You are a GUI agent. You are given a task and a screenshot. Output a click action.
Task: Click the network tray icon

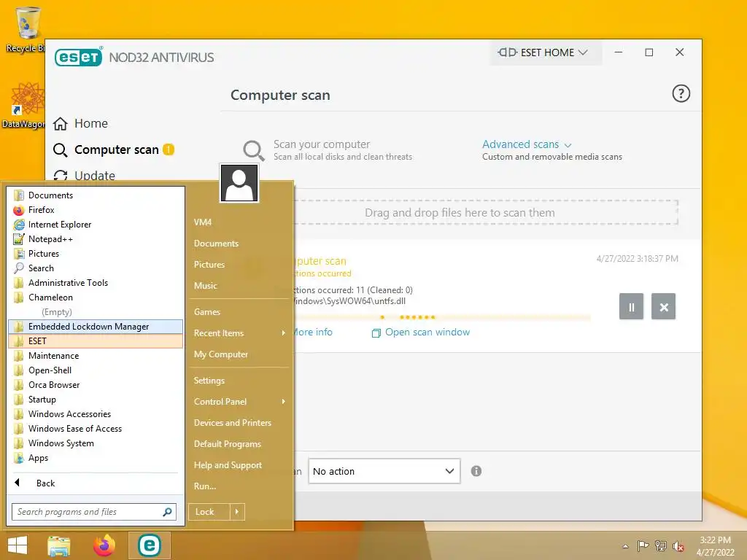(661, 546)
